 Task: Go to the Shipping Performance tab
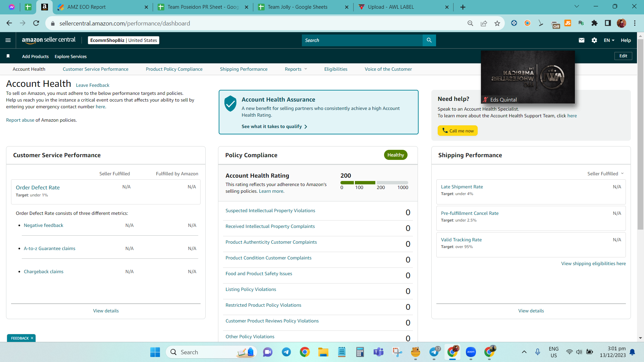pos(244,69)
